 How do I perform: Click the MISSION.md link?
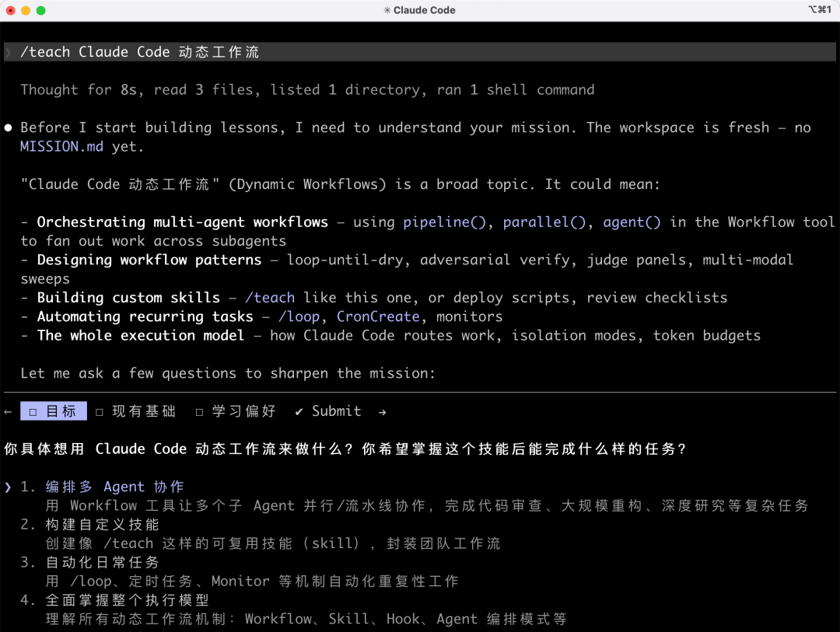click(x=61, y=146)
